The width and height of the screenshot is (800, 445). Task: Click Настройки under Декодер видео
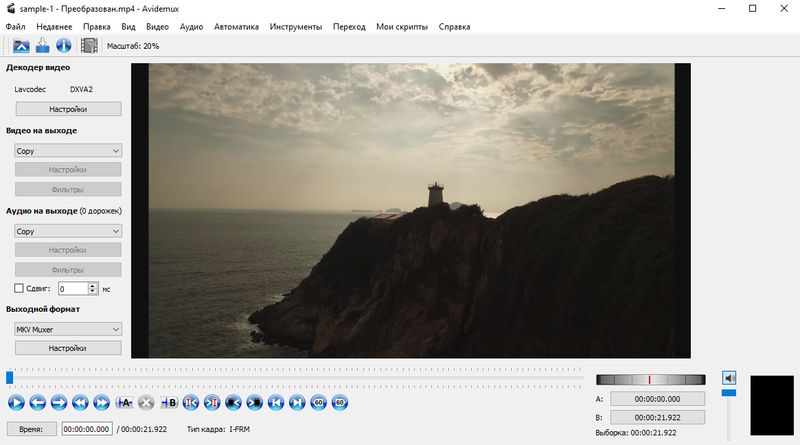[68, 109]
